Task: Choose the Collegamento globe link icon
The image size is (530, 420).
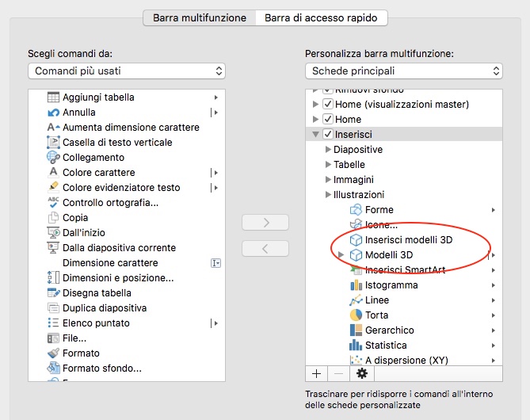Action: (x=53, y=158)
